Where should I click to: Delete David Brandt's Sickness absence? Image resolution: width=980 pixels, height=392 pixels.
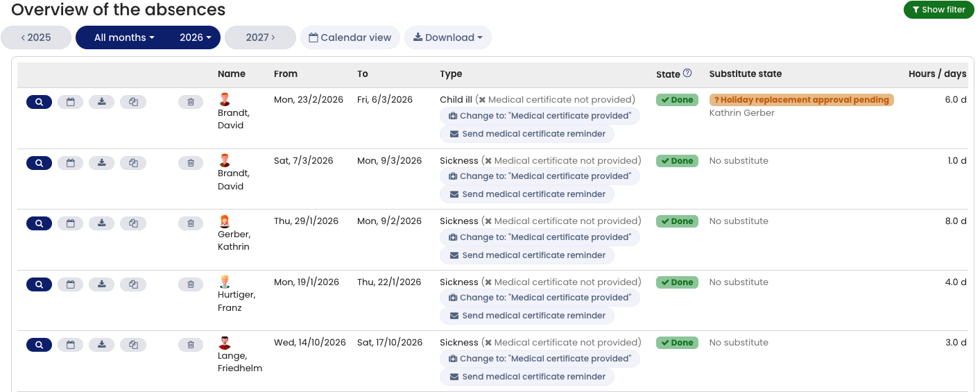point(191,163)
